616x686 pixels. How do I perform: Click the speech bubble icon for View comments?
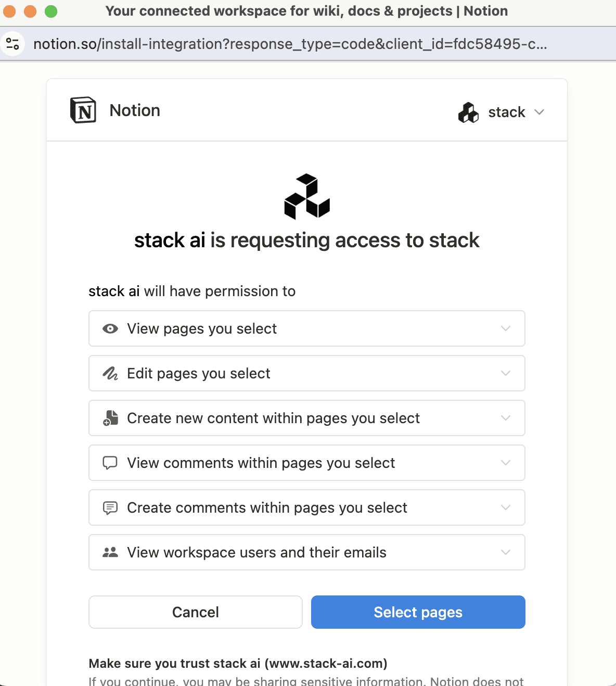110,463
